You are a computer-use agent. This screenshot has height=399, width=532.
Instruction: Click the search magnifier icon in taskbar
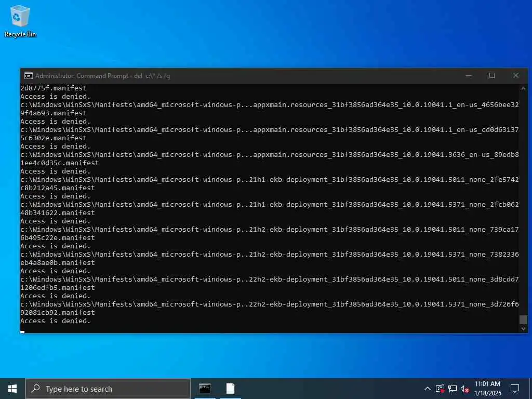pos(36,389)
